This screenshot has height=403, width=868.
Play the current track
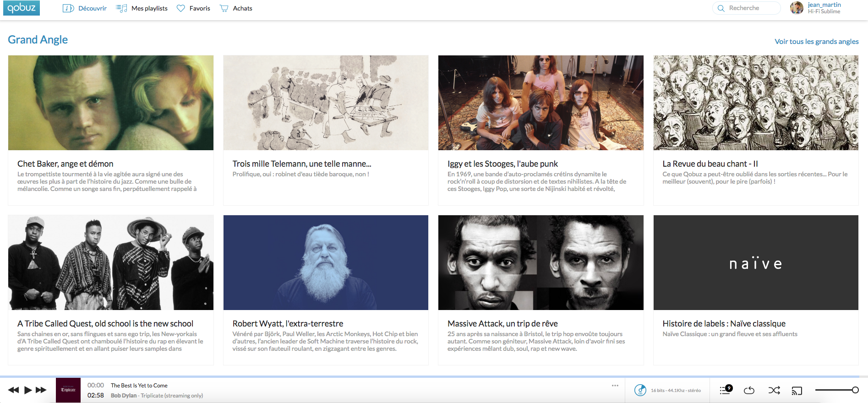pos(28,390)
